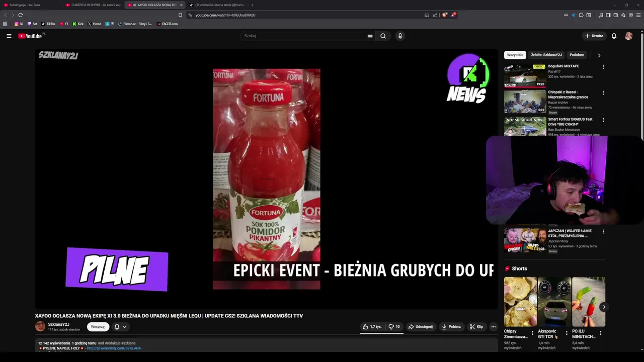The image size is (644, 362).
Task: Open the Rat bookmark
Action: pyautogui.click(x=32, y=24)
